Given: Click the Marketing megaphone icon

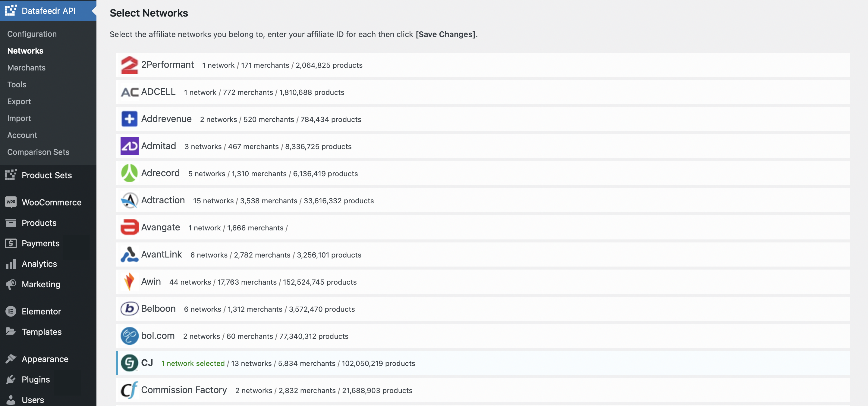Looking at the screenshot, I should 11,284.
